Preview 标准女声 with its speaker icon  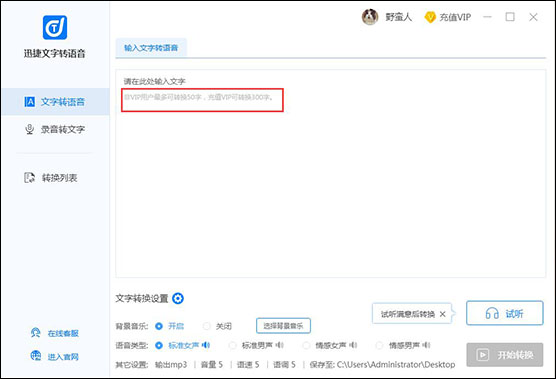[206, 345]
